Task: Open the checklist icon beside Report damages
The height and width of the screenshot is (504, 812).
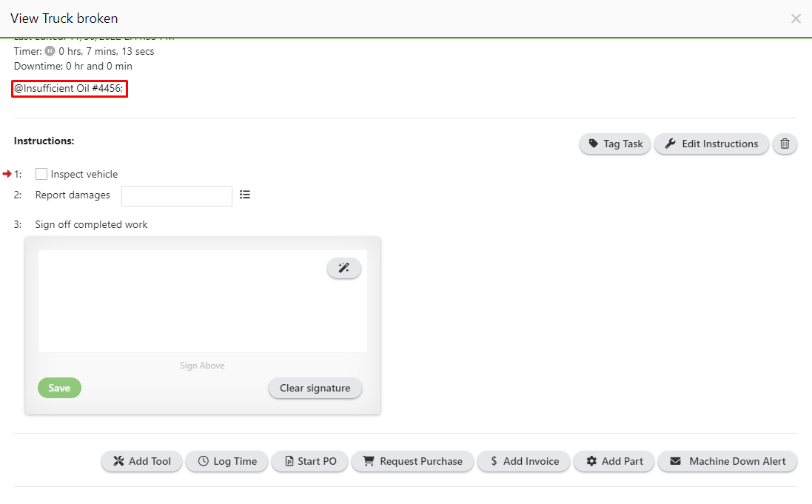Action: 245,193
